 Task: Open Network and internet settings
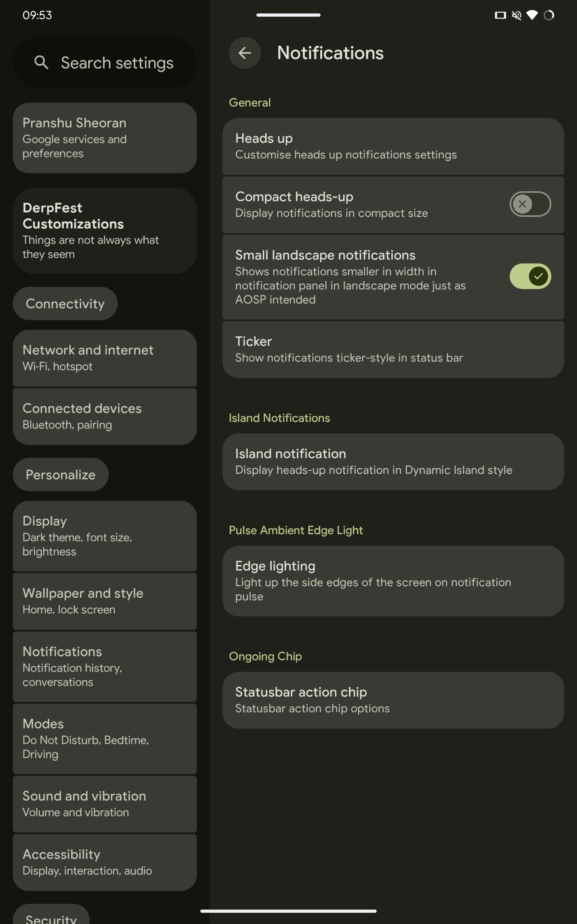pos(105,358)
